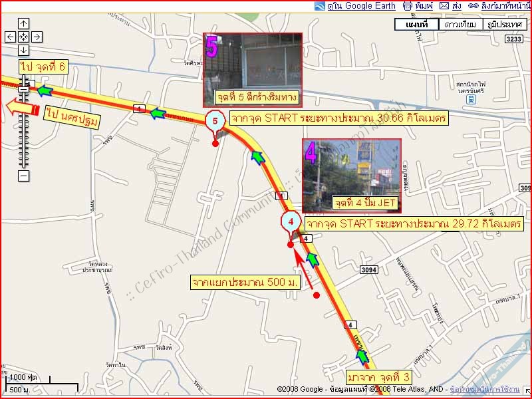Click map marker number 4
The image size is (532, 399).
(x=291, y=222)
